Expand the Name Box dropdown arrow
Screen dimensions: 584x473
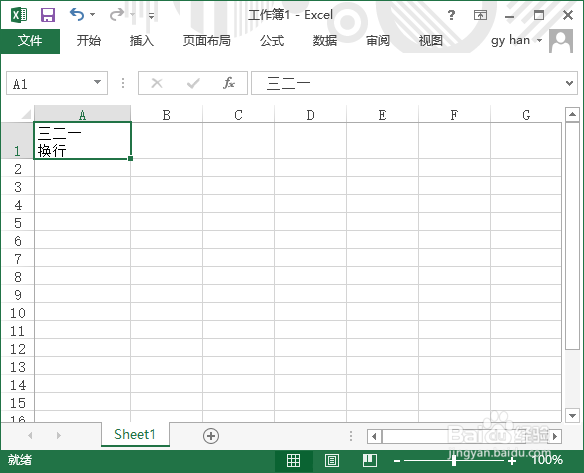pos(98,82)
